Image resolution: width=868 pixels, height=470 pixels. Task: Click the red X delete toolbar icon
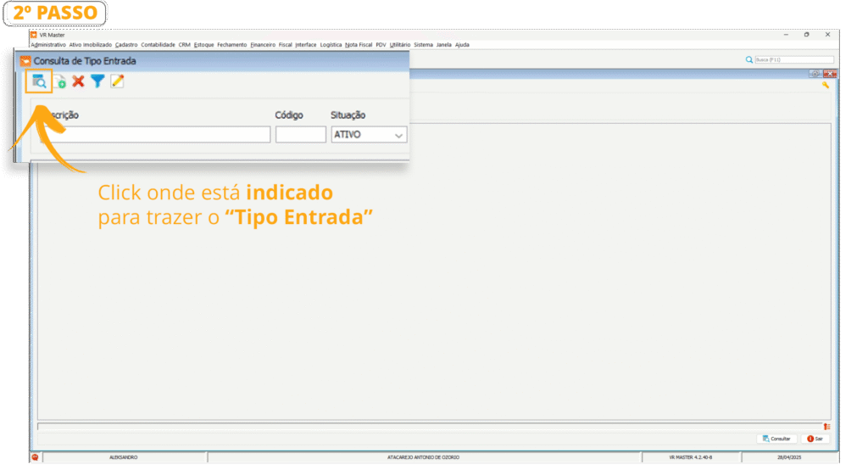pos(79,81)
